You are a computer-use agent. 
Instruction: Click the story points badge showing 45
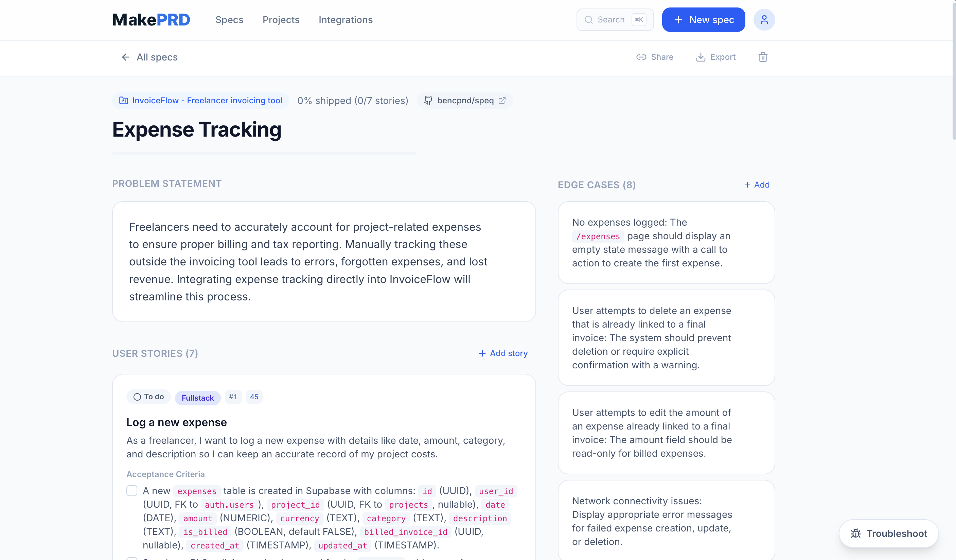pos(254,397)
